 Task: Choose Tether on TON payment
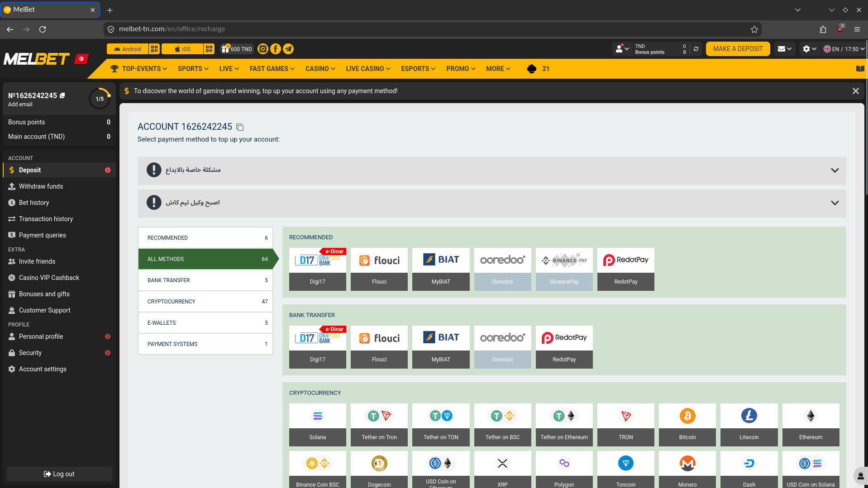[441, 425]
